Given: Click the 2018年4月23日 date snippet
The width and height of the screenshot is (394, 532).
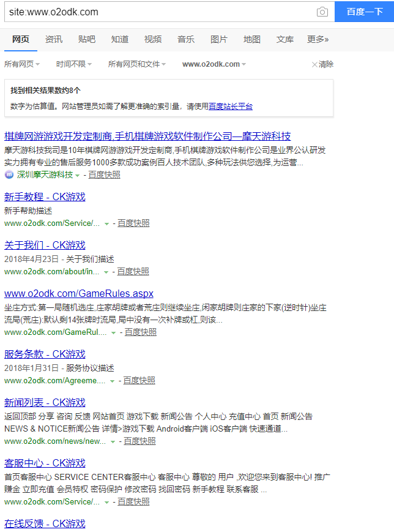Looking at the screenshot, I should pos(31,260).
